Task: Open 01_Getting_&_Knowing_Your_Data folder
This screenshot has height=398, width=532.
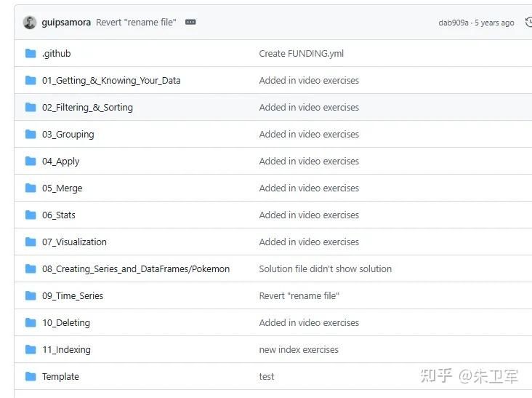Action: [x=111, y=81]
